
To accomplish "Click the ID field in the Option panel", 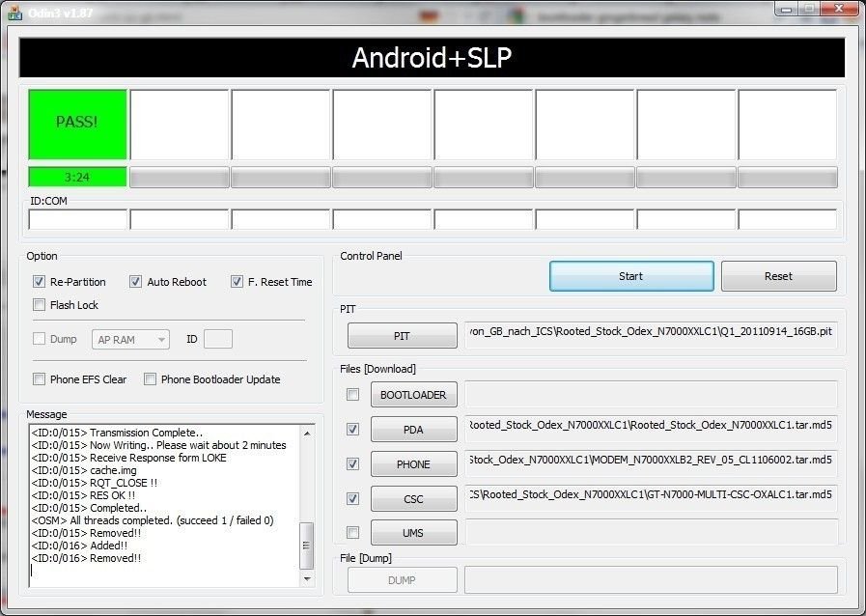I will pos(218,339).
